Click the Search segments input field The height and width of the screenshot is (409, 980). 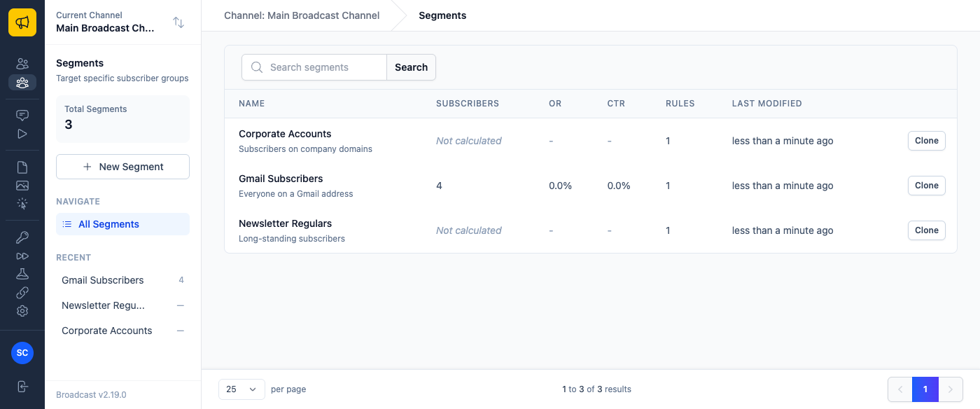(314, 67)
